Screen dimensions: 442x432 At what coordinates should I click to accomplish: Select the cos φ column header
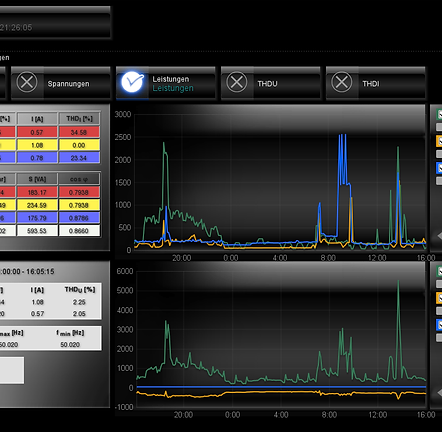click(x=79, y=179)
